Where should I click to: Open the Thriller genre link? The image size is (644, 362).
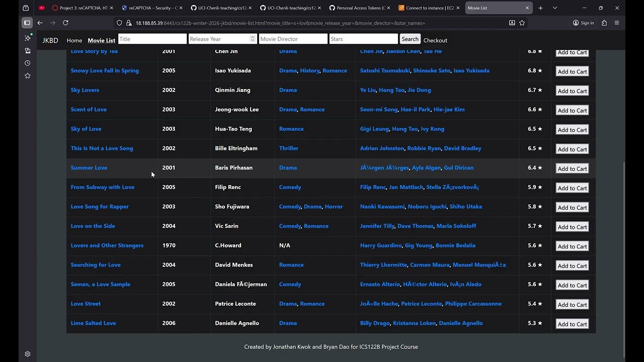coord(289,148)
